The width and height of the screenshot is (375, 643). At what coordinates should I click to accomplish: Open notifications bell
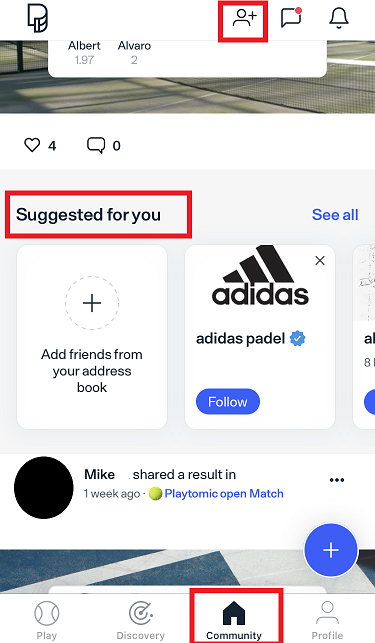(339, 18)
